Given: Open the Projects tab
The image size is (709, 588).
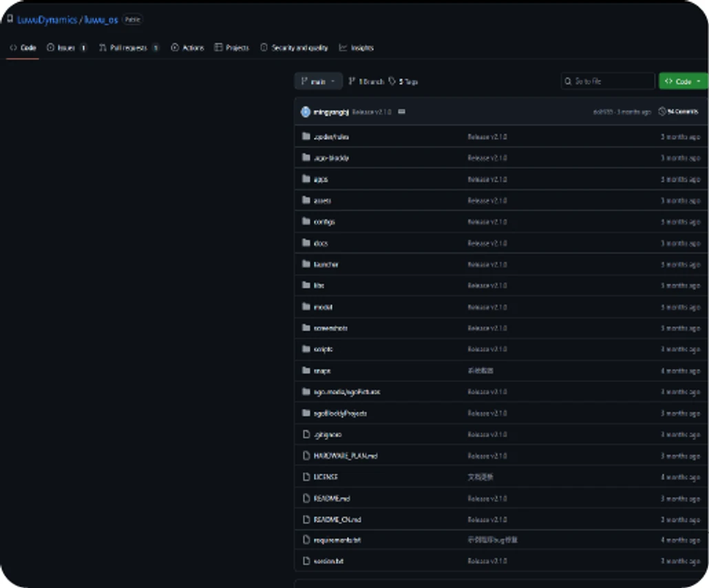Looking at the screenshot, I should (x=231, y=48).
